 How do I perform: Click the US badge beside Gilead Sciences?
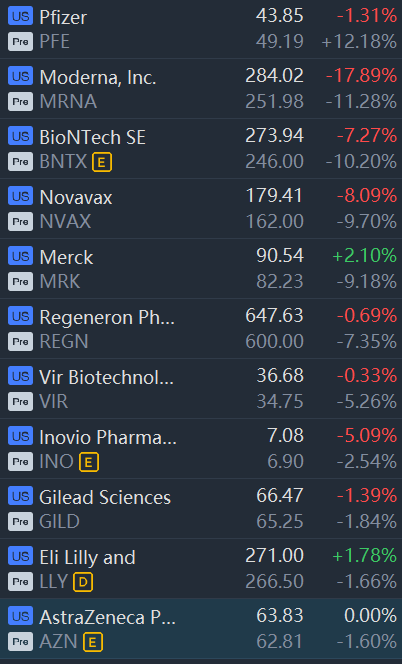coord(20,496)
